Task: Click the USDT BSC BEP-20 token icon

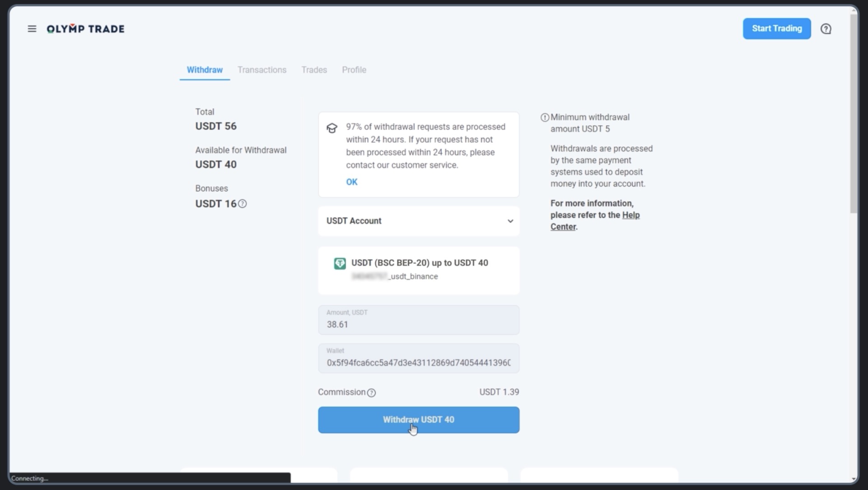Action: coord(340,263)
